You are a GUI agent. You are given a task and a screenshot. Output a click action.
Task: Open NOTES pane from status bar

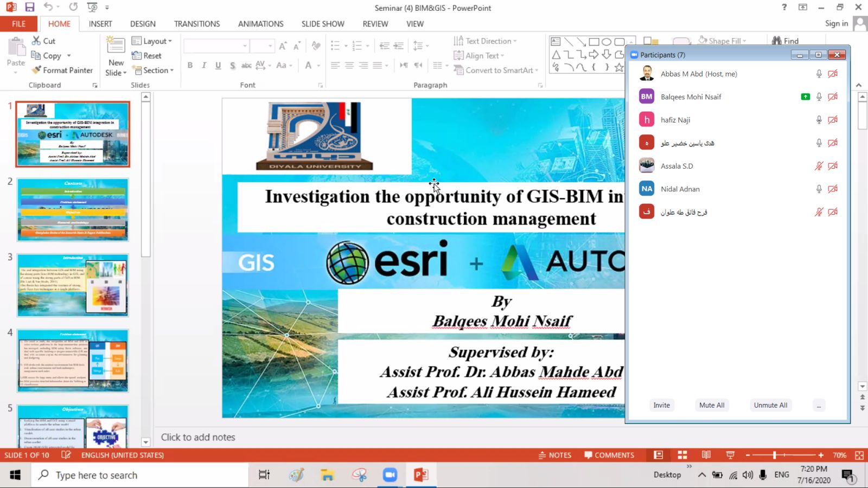click(554, 455)
